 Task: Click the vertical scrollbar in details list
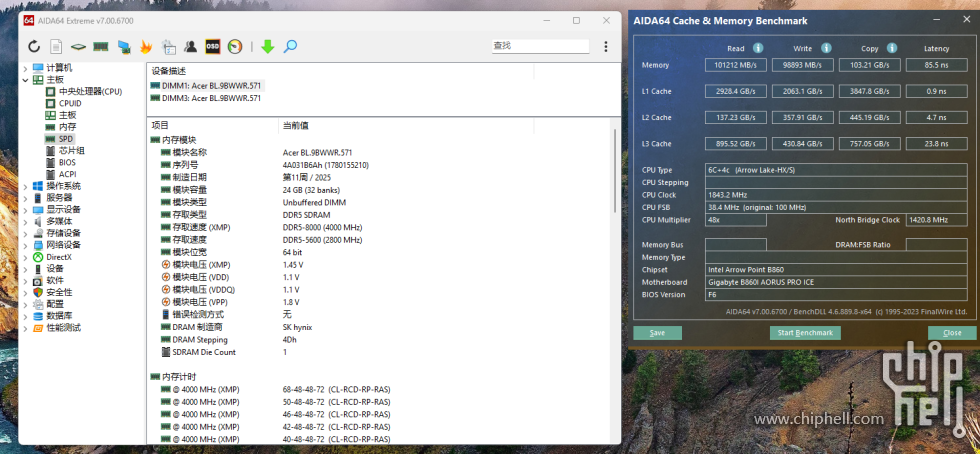point(615,170)
